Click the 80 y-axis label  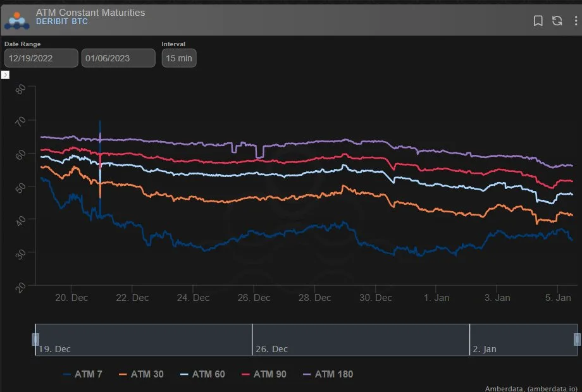(21, 89)
